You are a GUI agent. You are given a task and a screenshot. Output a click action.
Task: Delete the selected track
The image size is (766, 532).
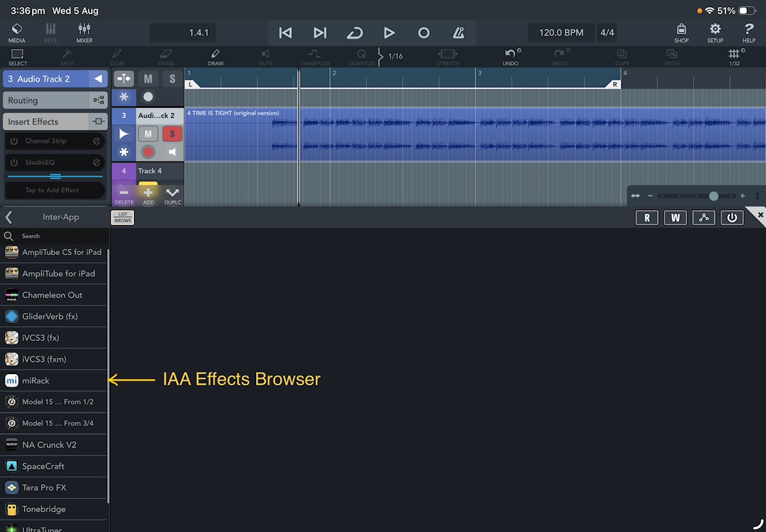124,195
